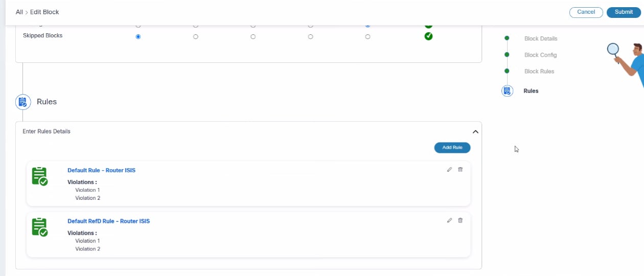Viewport: 644px width, 276px height.
Task: Go to the Block Config step
Action: tap(540, 55)
